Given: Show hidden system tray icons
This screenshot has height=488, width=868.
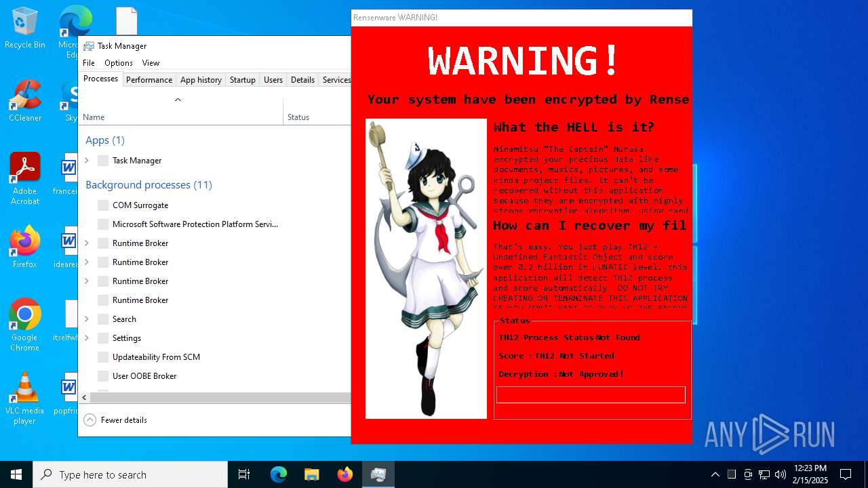Looking at the screenshot, I should [715, 474].
